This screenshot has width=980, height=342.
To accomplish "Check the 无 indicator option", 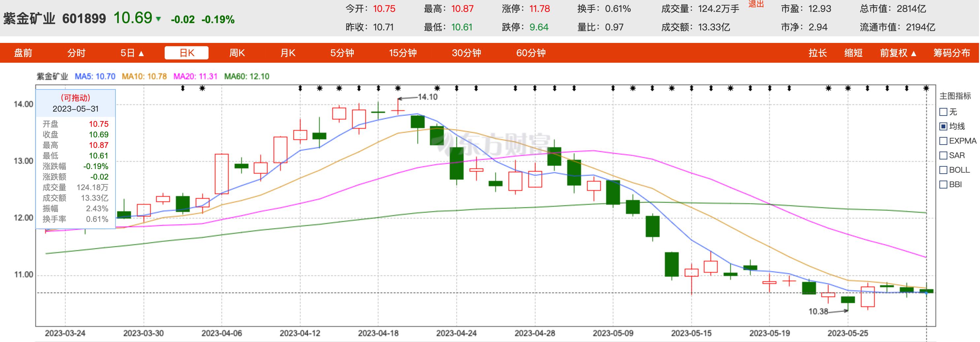I will tap(943, 112).
